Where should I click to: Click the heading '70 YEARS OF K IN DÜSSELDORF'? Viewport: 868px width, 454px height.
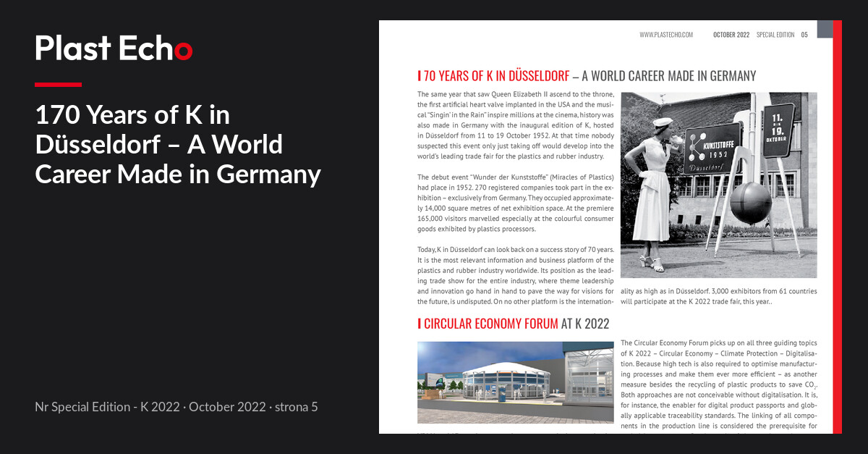point(496,76)
